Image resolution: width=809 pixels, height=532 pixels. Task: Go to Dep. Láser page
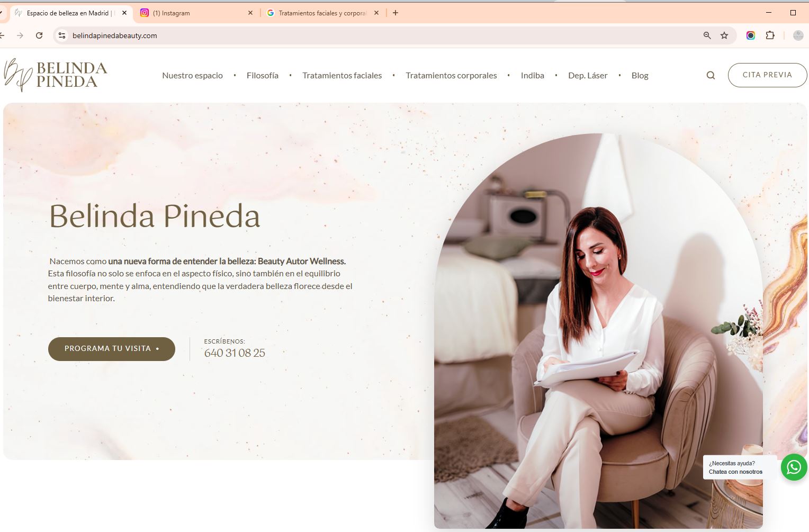588,75
